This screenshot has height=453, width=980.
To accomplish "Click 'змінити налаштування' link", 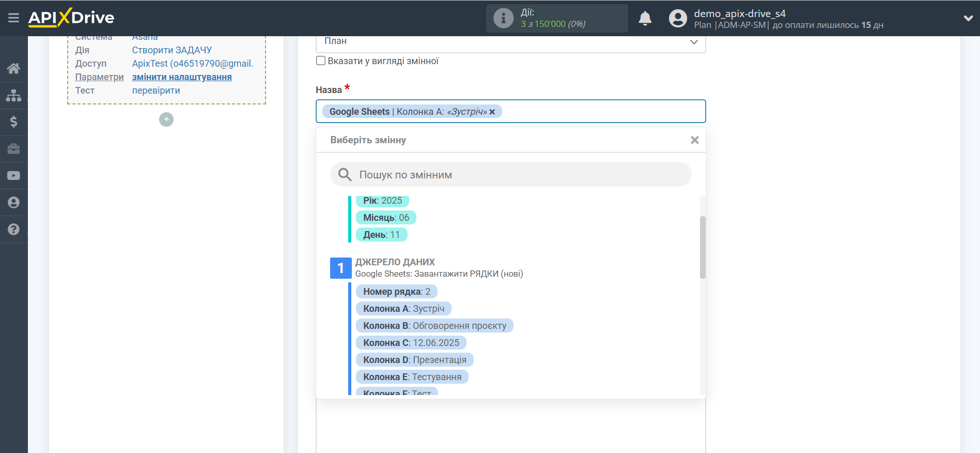I will (182, 77).
